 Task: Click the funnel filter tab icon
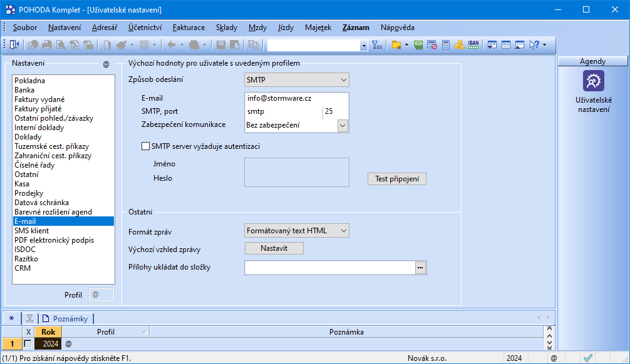(x=29, y=318)
